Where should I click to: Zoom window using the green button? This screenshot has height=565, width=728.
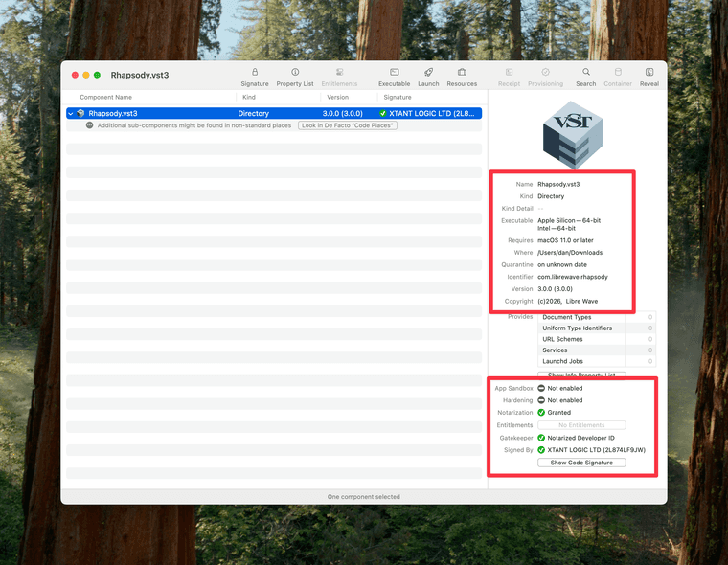[x=97, y=75]
